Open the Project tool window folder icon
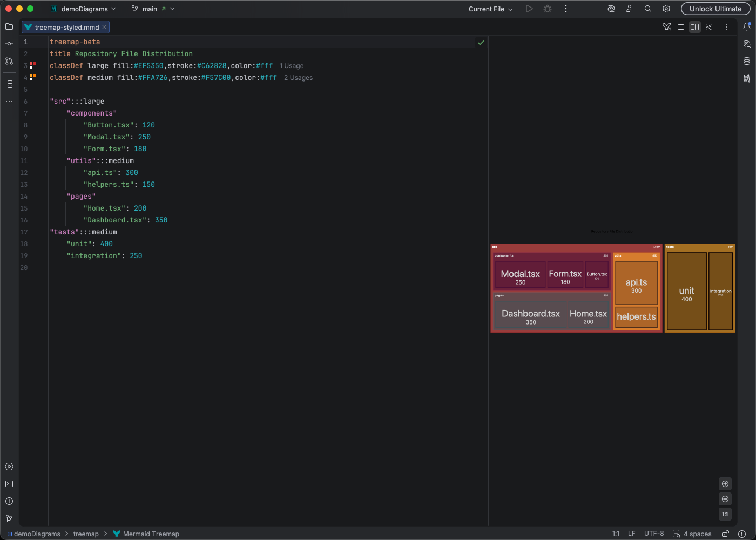Image resolution: width=756 pixels, height=540 pixels. pos(9,26)
